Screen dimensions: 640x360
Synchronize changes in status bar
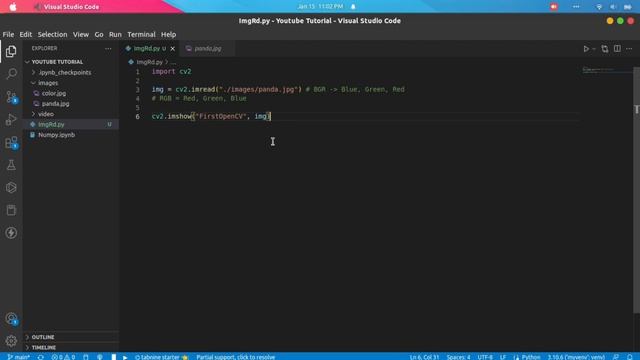40,357
